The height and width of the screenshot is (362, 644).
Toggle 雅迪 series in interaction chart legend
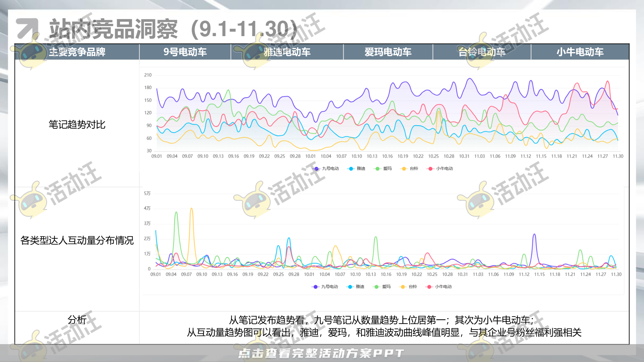[x=356, y=287]
